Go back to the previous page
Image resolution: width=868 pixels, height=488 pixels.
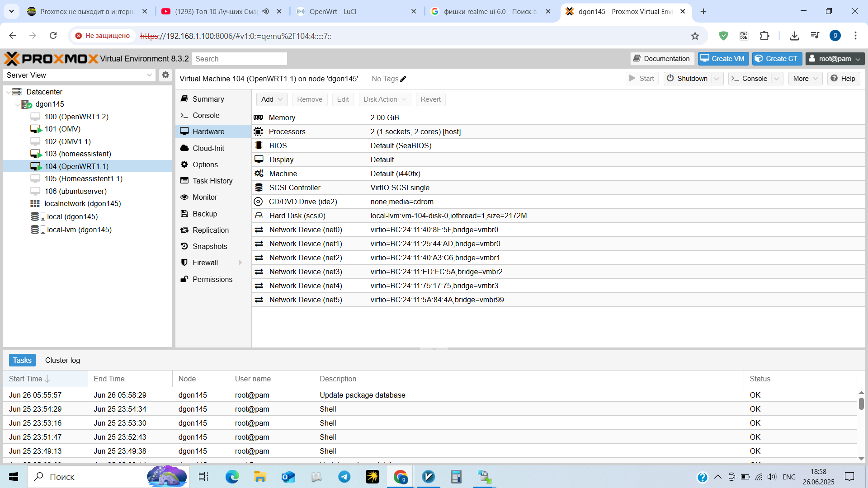pyautogui.click(x=13, y=36)
